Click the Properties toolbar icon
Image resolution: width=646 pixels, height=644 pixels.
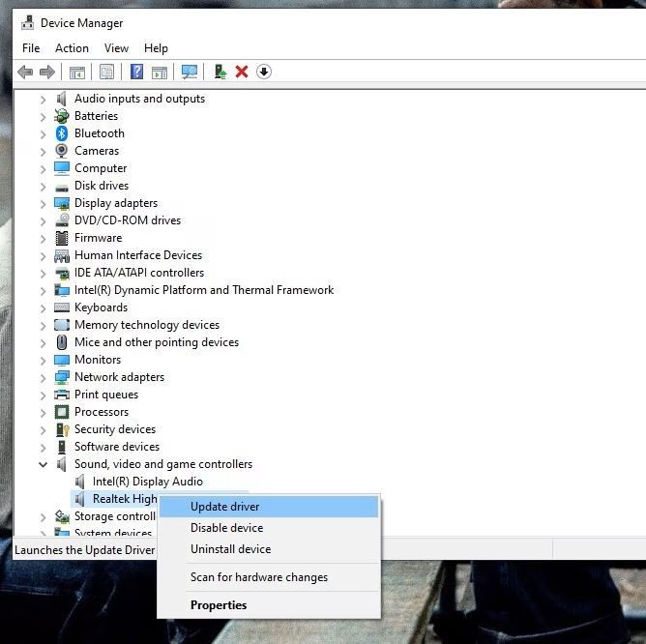[106, 73]
